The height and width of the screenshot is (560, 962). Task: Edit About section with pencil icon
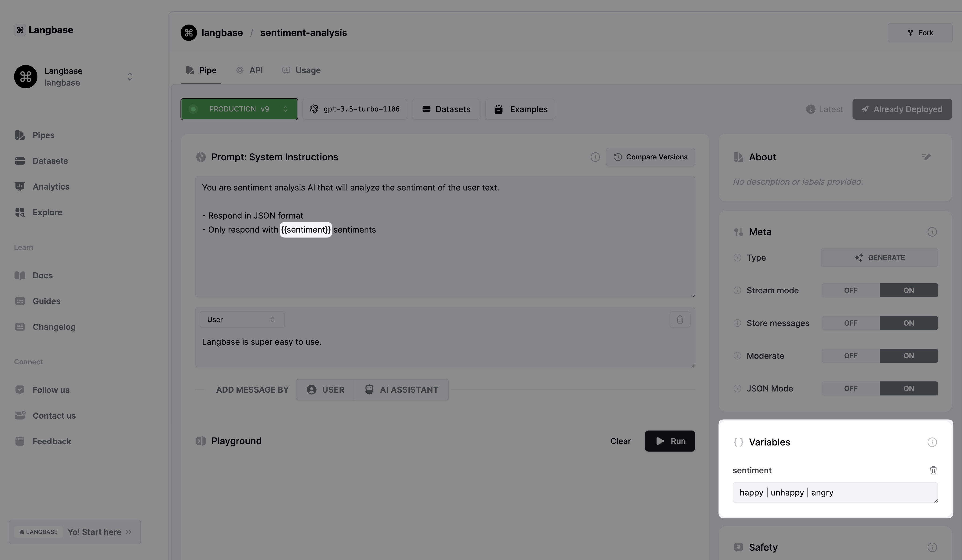[x=926, y=157]
